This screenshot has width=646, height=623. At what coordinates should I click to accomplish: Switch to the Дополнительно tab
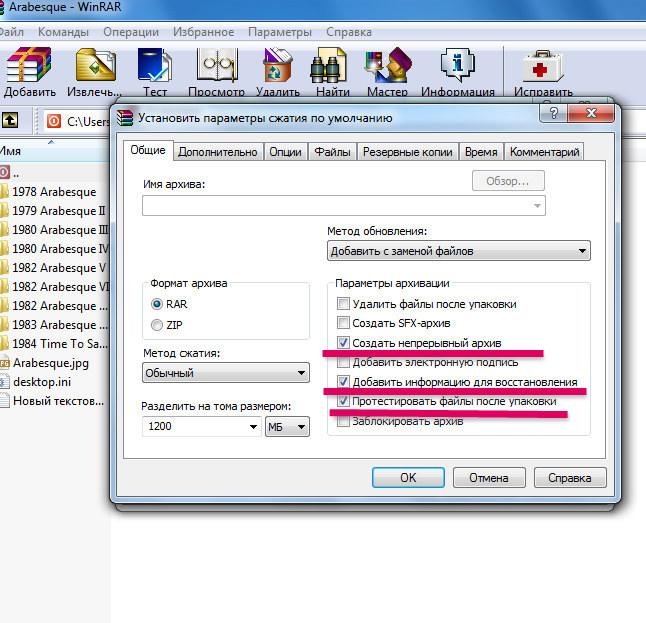click(218, 152)
